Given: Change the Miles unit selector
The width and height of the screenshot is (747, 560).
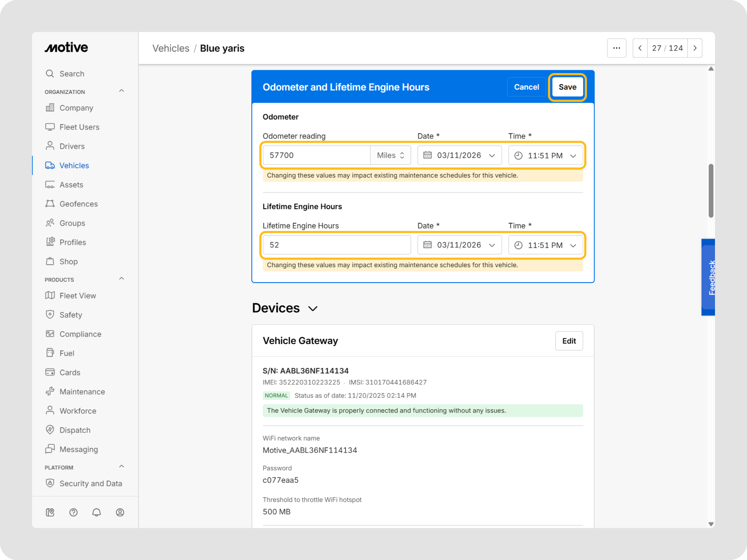Looking at the screenshot, I should pyautogui.click(x=390, y=155).
